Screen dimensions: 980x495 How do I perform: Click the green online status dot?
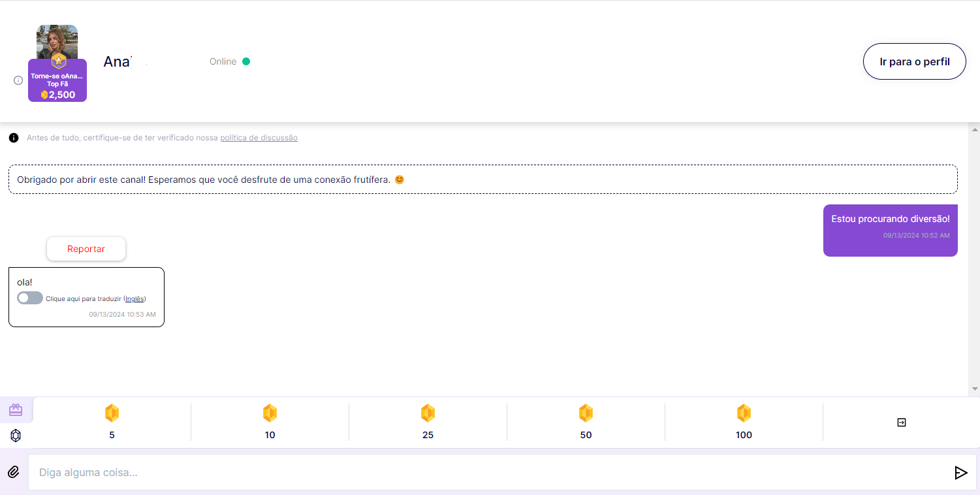[246, 61]
